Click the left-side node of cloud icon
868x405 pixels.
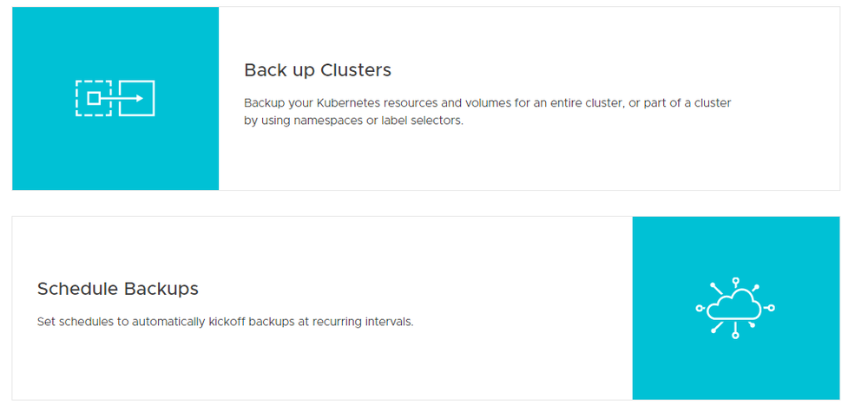pos(699,308)
